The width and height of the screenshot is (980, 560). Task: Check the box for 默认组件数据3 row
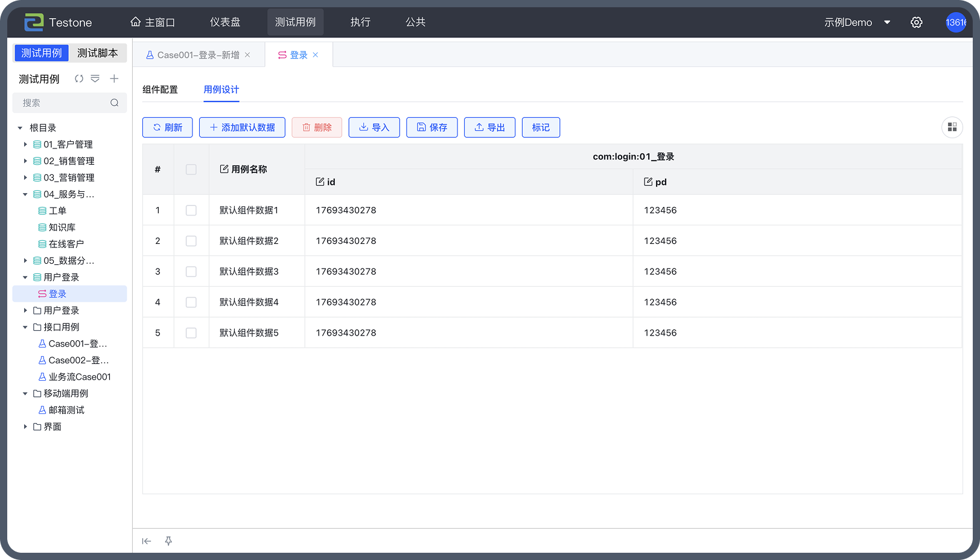coord(191,272)
